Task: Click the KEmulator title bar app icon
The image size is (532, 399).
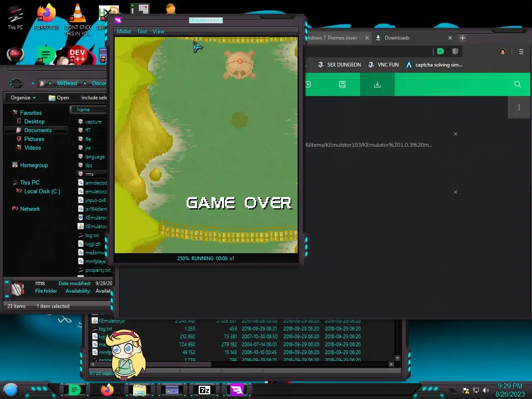Action: point(118,20)
